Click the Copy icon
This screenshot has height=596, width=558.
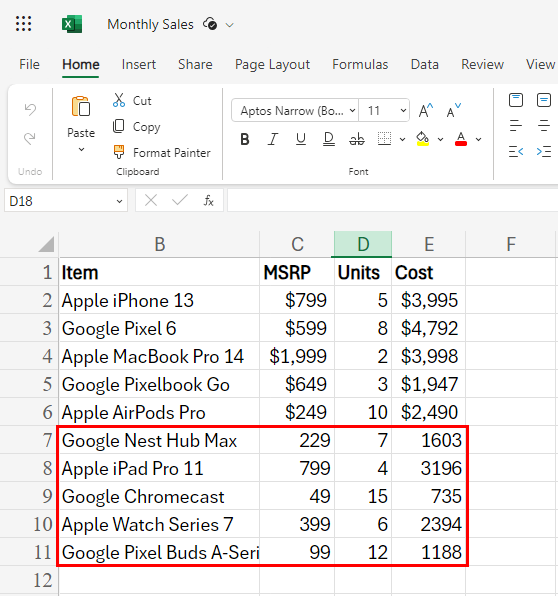119,126
